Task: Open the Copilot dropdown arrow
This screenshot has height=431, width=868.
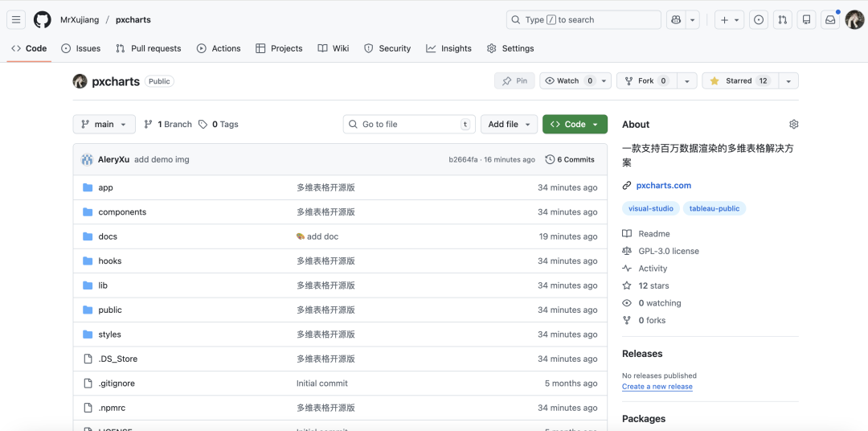Action: pyautogui.click(x=693, y=20)
